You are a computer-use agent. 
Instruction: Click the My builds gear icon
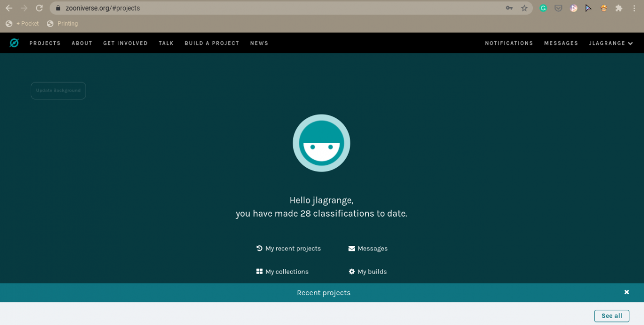[x=352, y=272]
